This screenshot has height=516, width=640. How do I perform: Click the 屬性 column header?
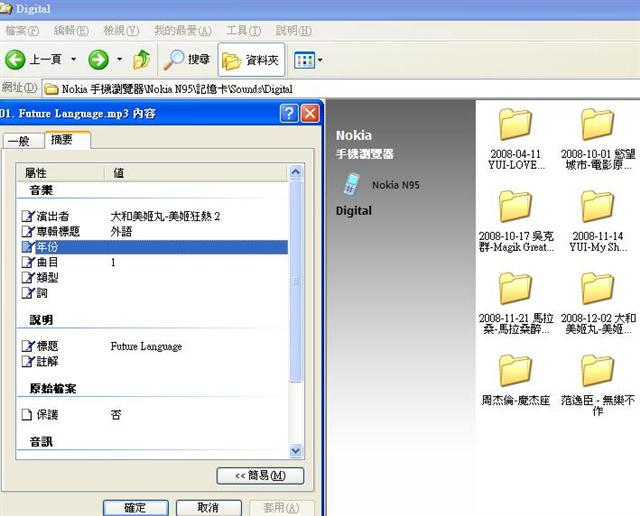coord(60,173)
